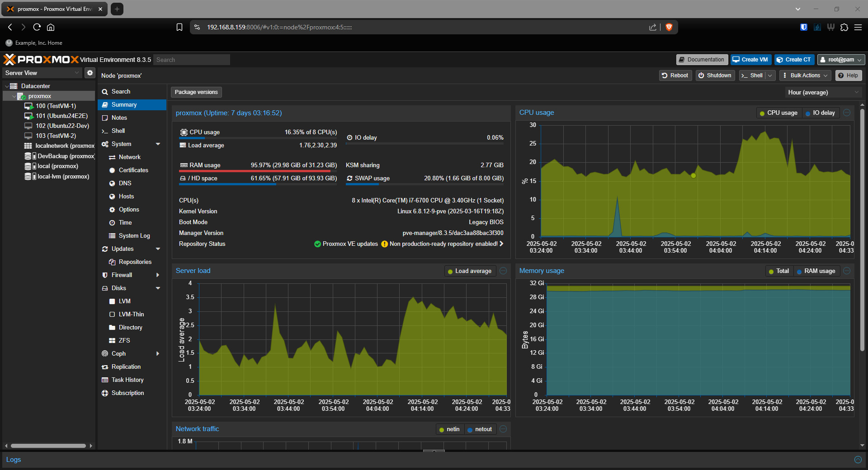The height and width of the screenshot is (470, 868).
Task: Reload the page with the refresh icon
Action: point(37,27)
